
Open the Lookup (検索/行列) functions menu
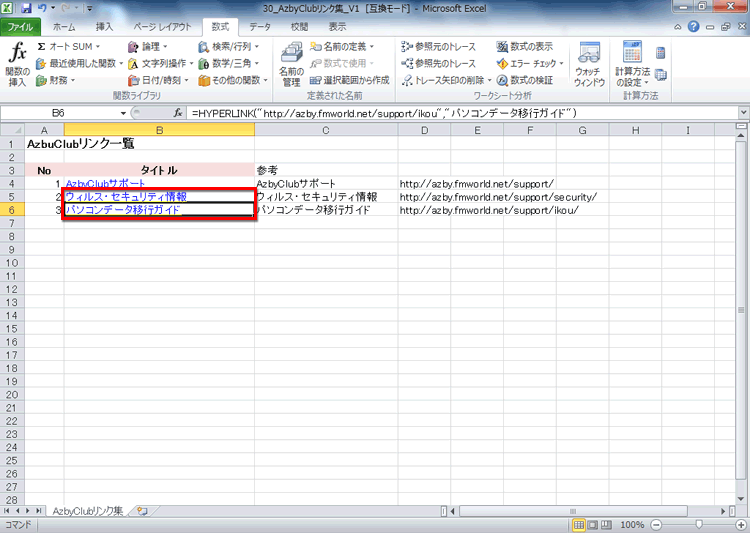(228, 47)
